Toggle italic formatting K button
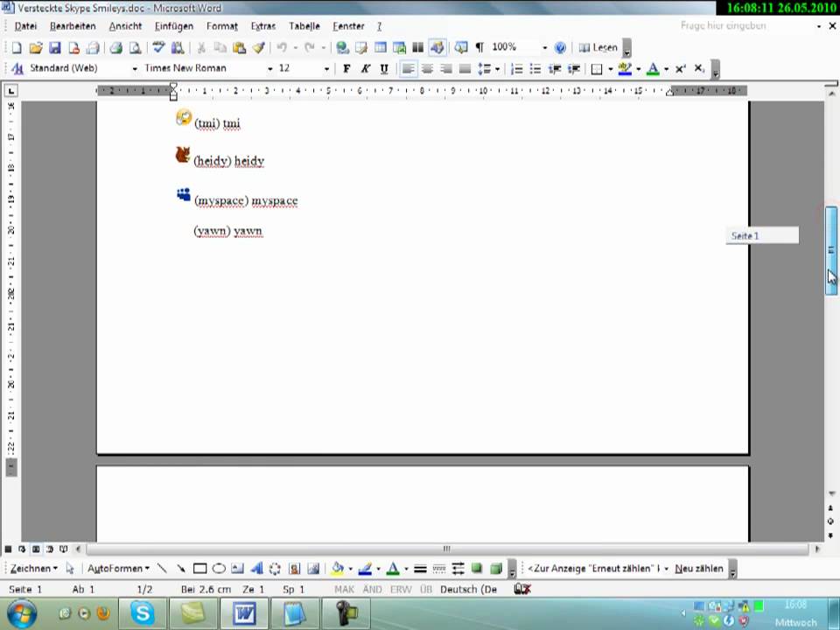 coord(365,68)
